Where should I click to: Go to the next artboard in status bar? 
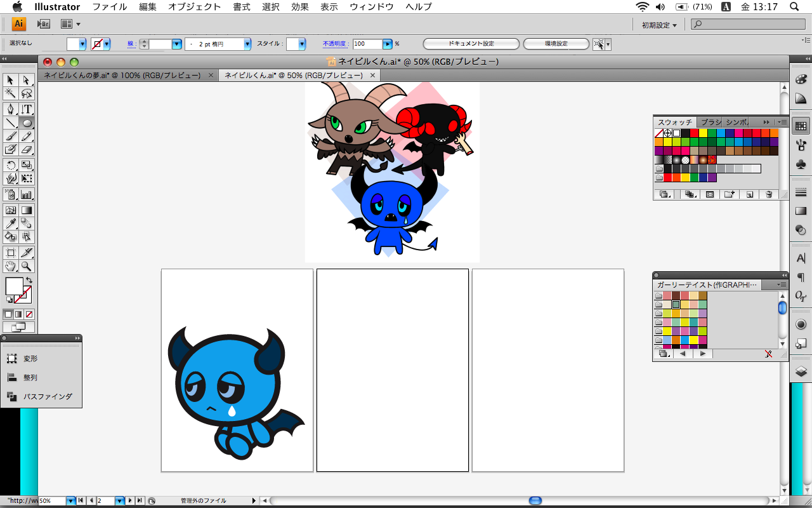(x=130, y=501)
